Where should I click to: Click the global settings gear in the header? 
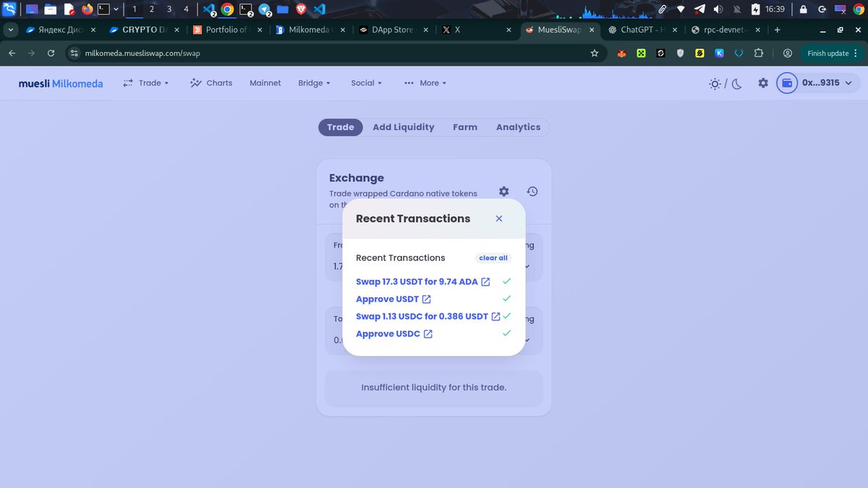pos(763,83)
